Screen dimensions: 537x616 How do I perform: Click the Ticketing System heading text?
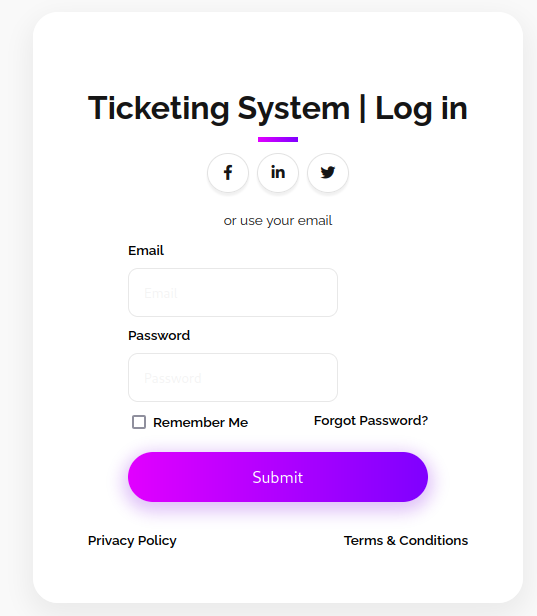pyautogui.click(x=219, y=108)
